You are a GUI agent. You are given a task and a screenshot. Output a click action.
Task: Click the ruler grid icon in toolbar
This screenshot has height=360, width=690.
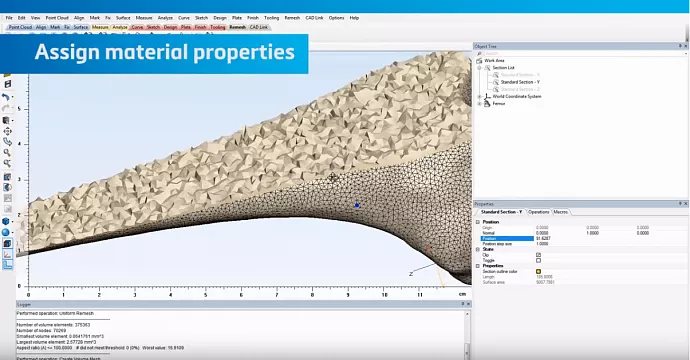pos(7,265)
